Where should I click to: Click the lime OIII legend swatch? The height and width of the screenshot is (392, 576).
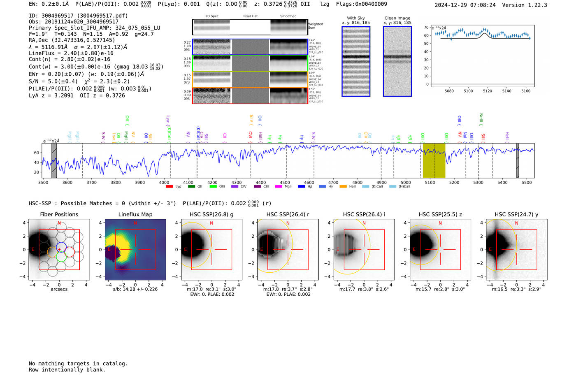(213, 187)
